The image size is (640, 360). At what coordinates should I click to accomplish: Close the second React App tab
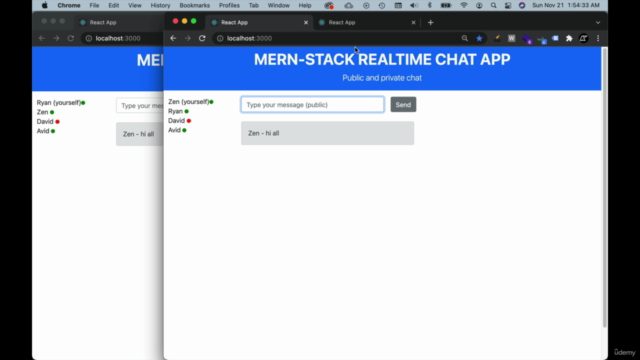tap(413, 22)
